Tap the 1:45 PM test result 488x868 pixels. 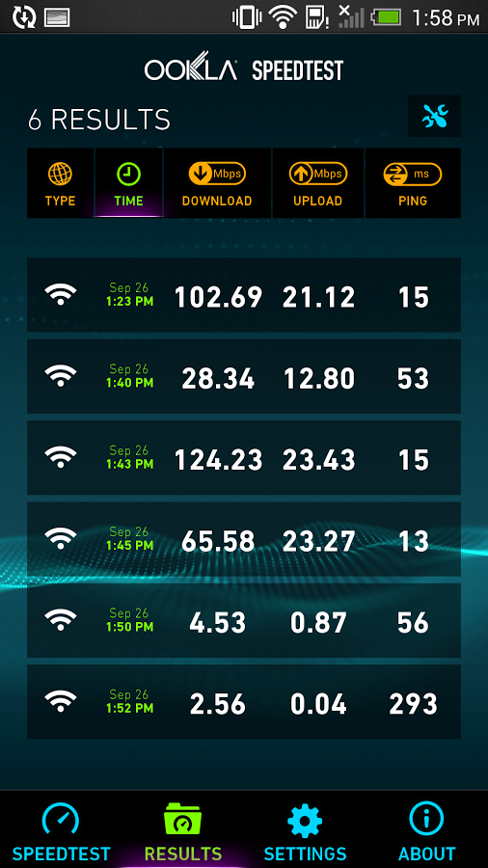tap(244, 539)
